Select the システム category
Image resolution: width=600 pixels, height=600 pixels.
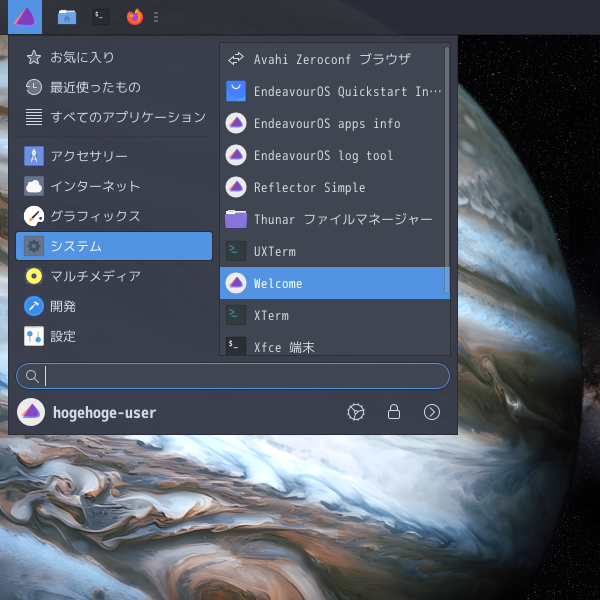point(114,246)
